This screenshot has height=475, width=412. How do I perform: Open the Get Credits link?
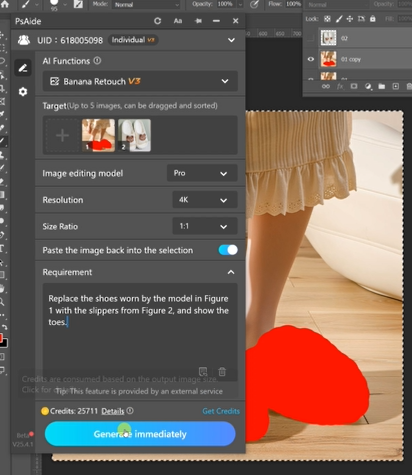click(221, 411)
